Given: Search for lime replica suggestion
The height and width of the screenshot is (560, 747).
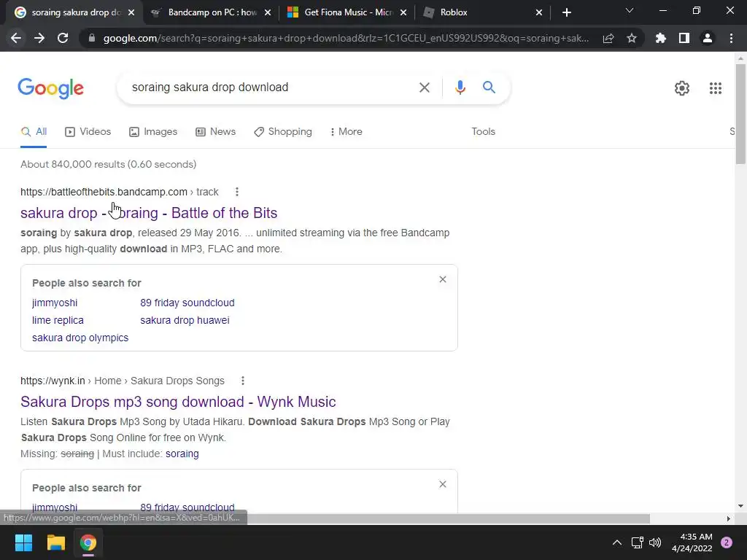Looking at the screenshot, I should pos(58,321).
